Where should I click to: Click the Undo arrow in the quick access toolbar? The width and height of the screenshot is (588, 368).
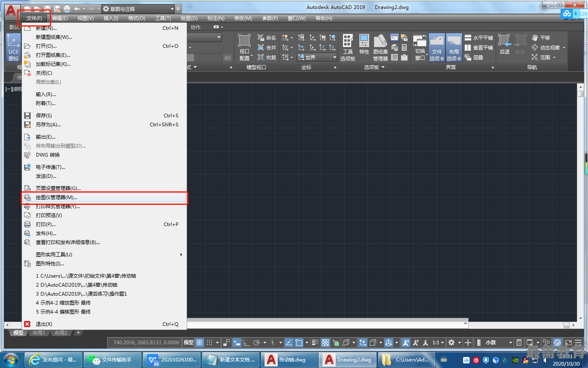[77, 9]
